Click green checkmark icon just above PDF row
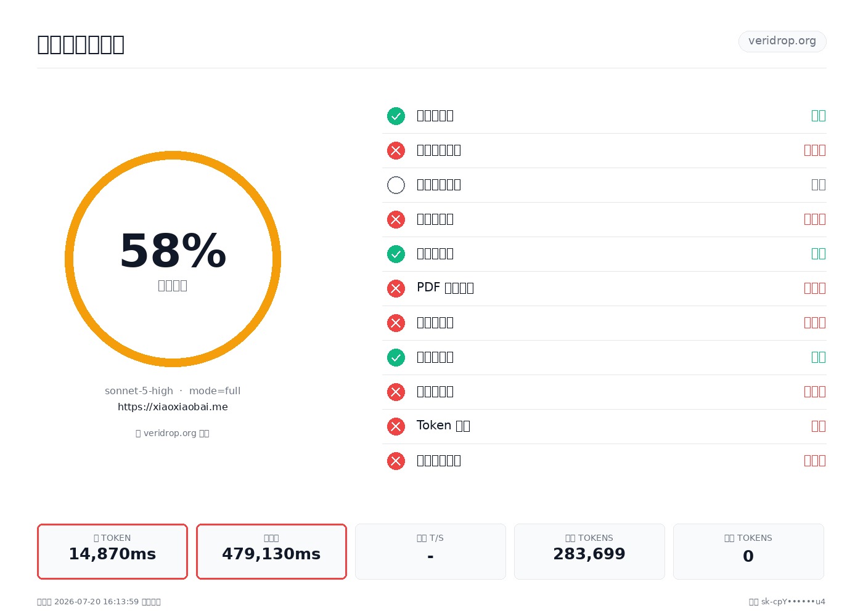The height and width of the screenshot is (616, 863). [396, 254]
